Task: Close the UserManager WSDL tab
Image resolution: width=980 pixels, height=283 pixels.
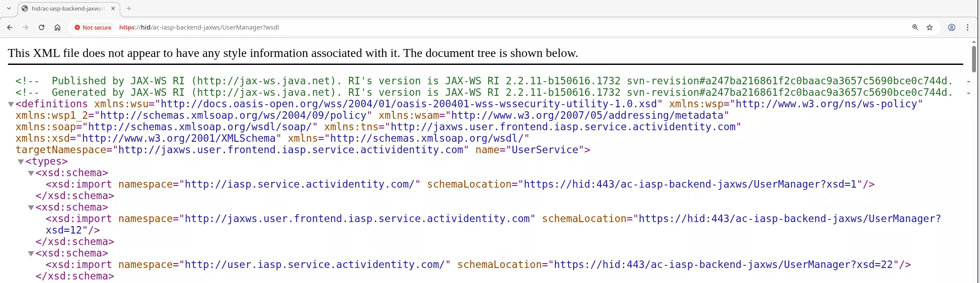Action: click(113, 8)
